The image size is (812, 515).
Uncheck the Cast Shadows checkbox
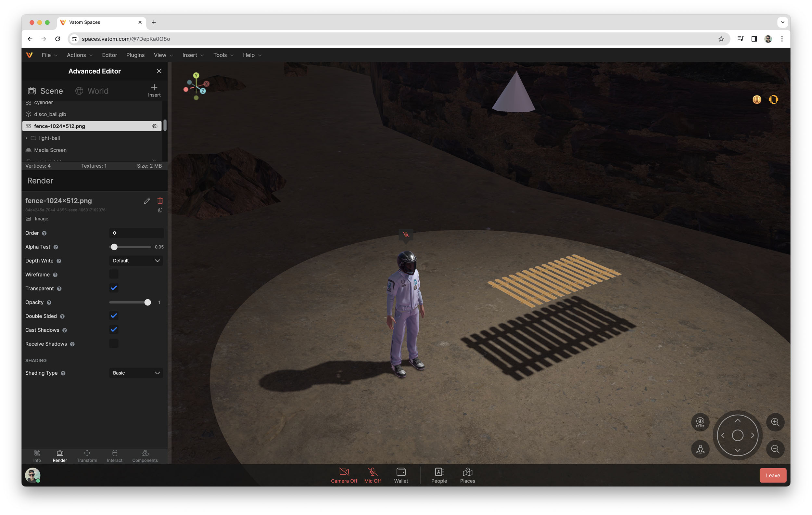pos(114,329)
